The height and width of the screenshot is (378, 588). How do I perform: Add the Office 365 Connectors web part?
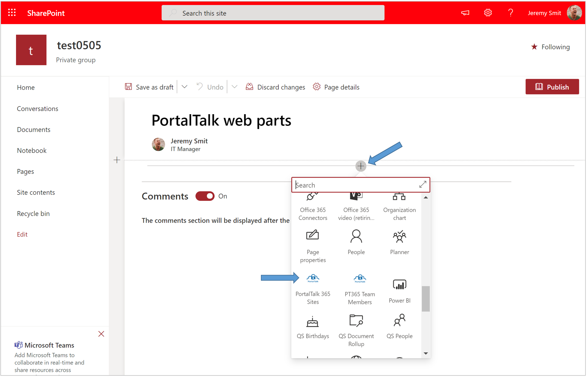tap(313, 207)
